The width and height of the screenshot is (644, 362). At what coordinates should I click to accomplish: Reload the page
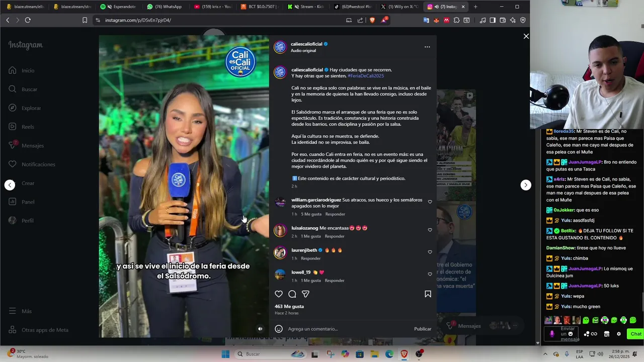pyautogui.click(x=28, y=20)
